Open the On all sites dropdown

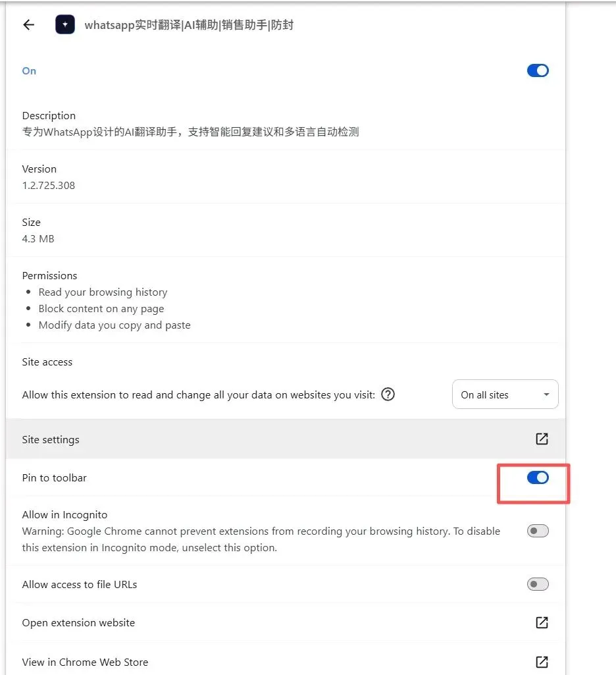505,394
